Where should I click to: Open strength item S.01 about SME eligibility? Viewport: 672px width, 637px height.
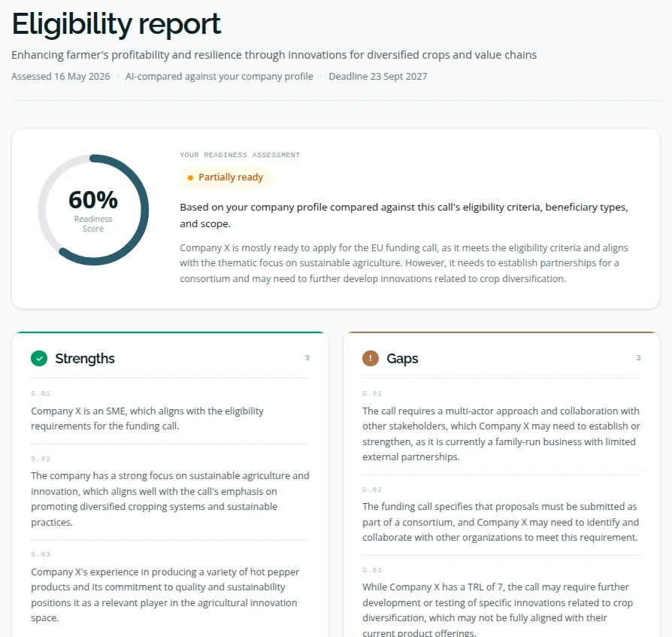(170, 411)
